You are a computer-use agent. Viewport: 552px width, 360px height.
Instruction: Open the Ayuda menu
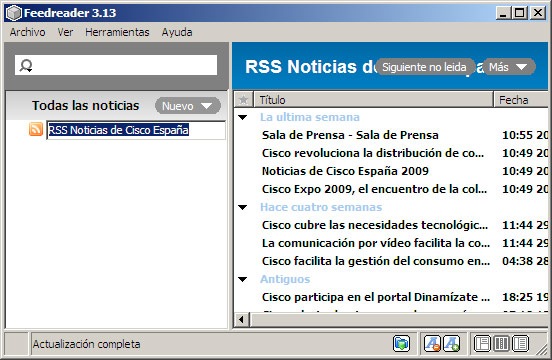[177, 32]
